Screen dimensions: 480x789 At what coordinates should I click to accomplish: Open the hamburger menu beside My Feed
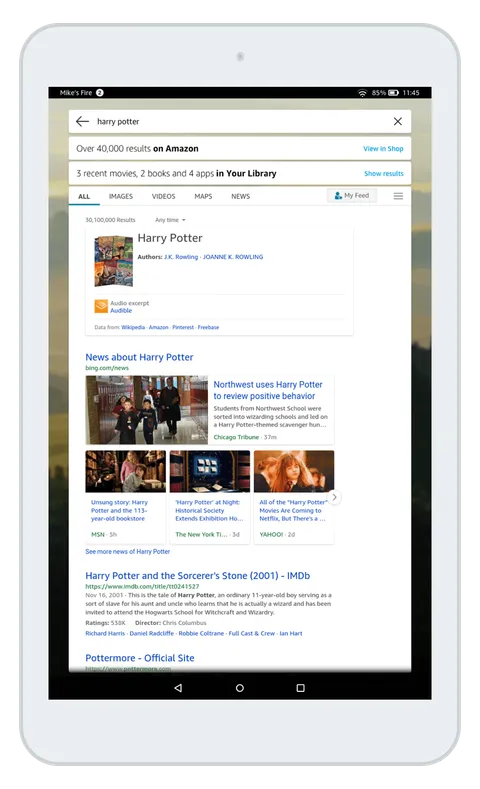click(398, 196)
